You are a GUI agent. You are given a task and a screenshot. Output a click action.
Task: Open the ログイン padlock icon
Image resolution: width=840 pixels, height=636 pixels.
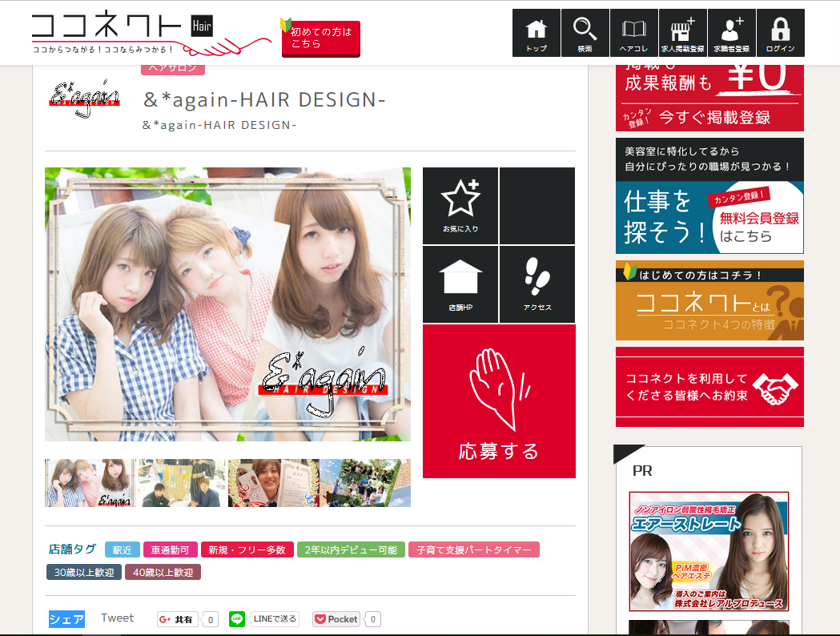pos(780,33)
